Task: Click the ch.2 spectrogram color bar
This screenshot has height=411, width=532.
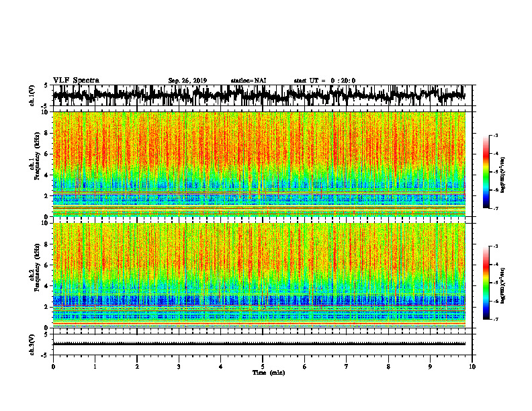Action: (486, 283)
